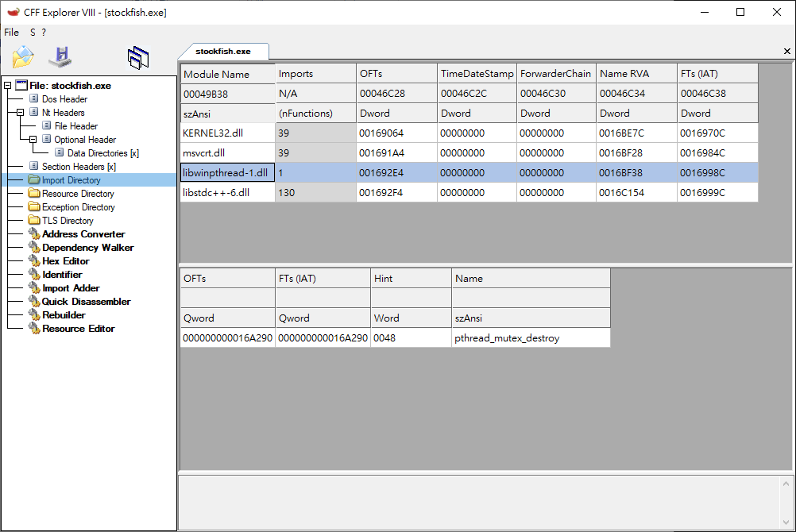Click the TLS Directory folder icon
This screenshot has height=532, width=796.
pyautogui.click(x=34, y=220)
